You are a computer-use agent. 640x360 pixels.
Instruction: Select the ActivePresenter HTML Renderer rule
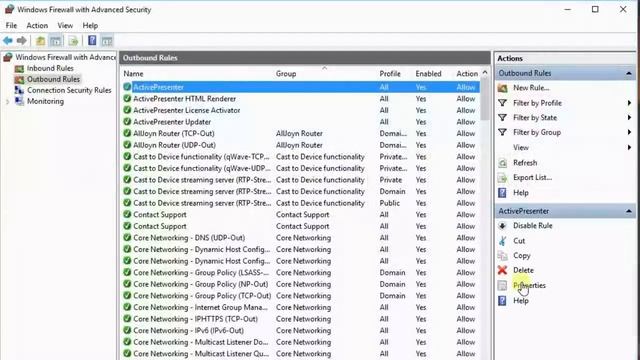click(301, 99)
